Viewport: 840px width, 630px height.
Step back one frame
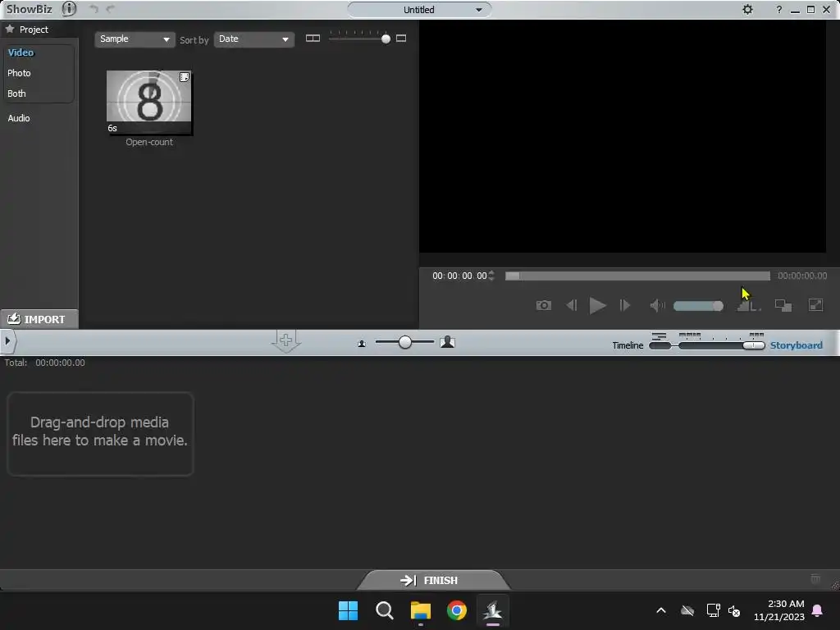(x=572, y=305)
